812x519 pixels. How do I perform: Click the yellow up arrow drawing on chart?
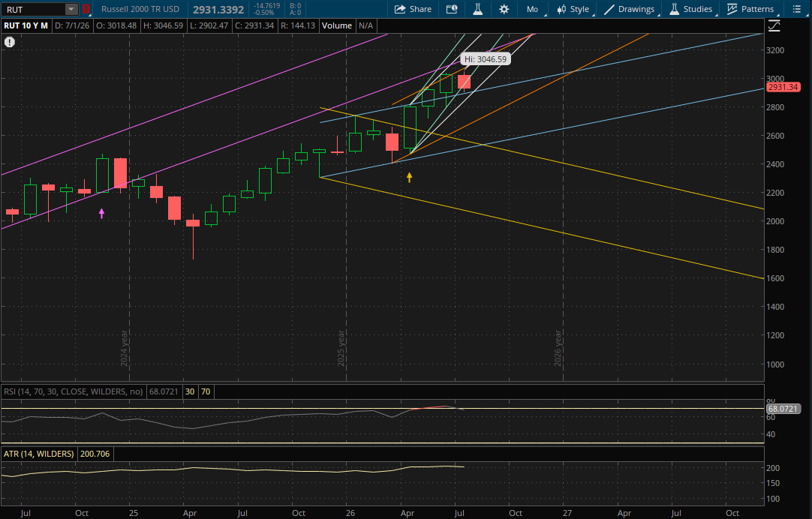point(409,178)
